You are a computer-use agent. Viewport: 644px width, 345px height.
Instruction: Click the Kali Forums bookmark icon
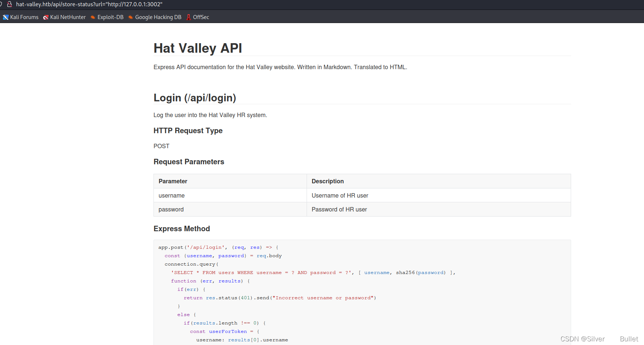5,17
